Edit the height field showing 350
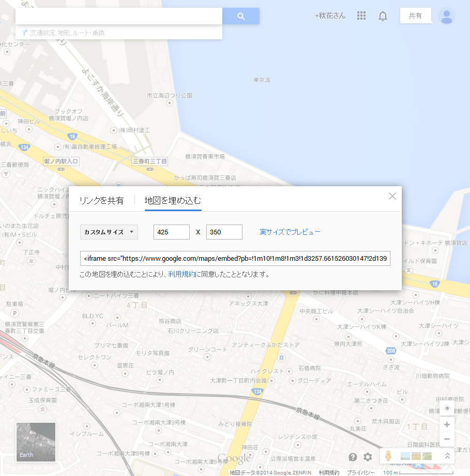This screenshot has height=476, width=470. (224, 232)
